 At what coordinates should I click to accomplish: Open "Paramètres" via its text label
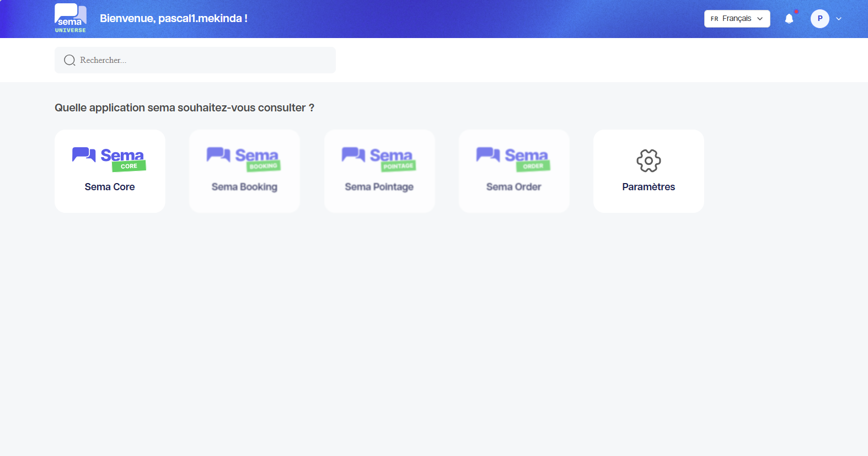(649, 187)
